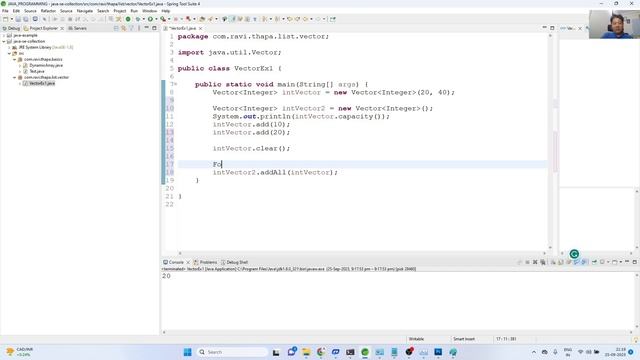Select VectorEx1.java in Project Explorer
This screenshot has width=640, height=360.
pyautogui.click(x=39, y=83)
